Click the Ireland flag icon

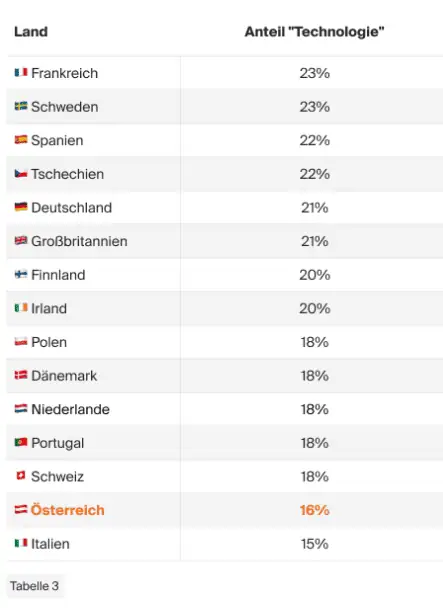[21, 308]
